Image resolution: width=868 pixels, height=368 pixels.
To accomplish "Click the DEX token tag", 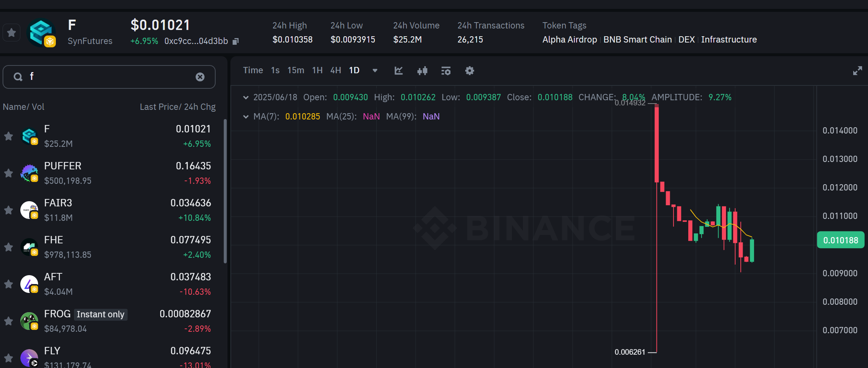I will [x=686, y=40].
